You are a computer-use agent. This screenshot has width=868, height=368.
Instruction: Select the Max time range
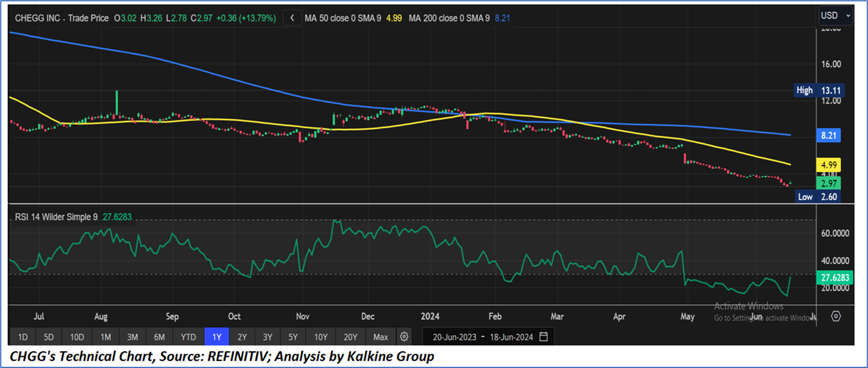(x=380, y=337)
